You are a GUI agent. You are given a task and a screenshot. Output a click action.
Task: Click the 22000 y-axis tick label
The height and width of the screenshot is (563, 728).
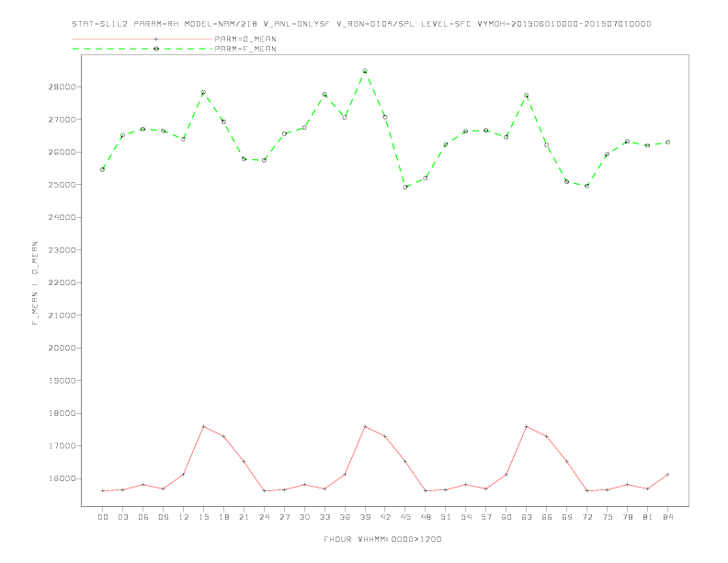pyautogui.click(x=63, y=282)
